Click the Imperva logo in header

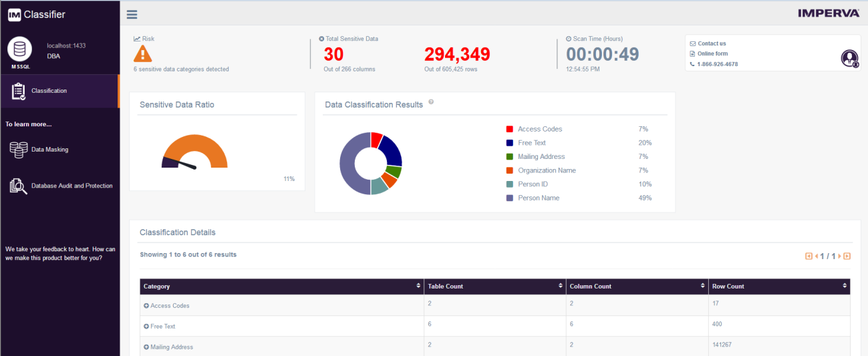click(x=829, y=13)
